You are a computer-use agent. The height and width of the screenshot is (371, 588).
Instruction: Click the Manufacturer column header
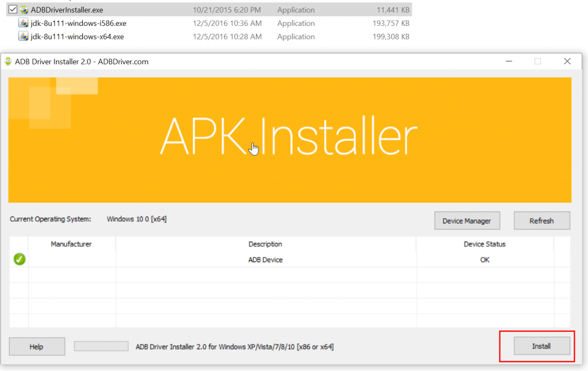click(71, 244)
